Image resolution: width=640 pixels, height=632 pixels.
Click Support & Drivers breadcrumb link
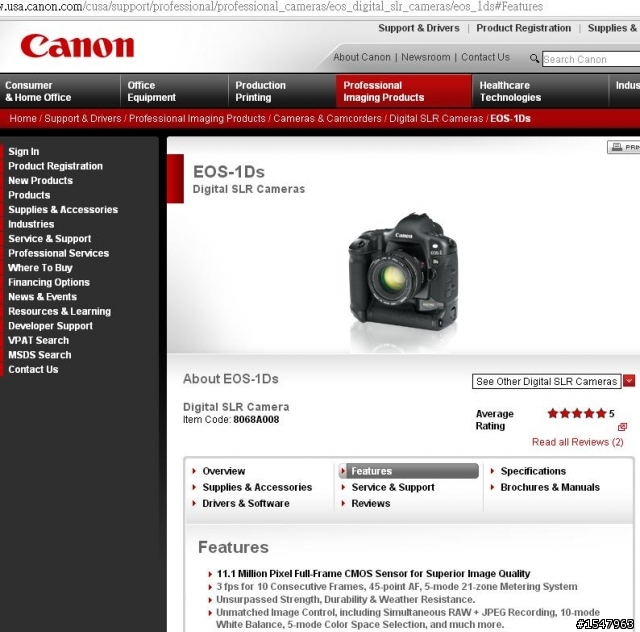pyautogui.click(x=83, y=118)
